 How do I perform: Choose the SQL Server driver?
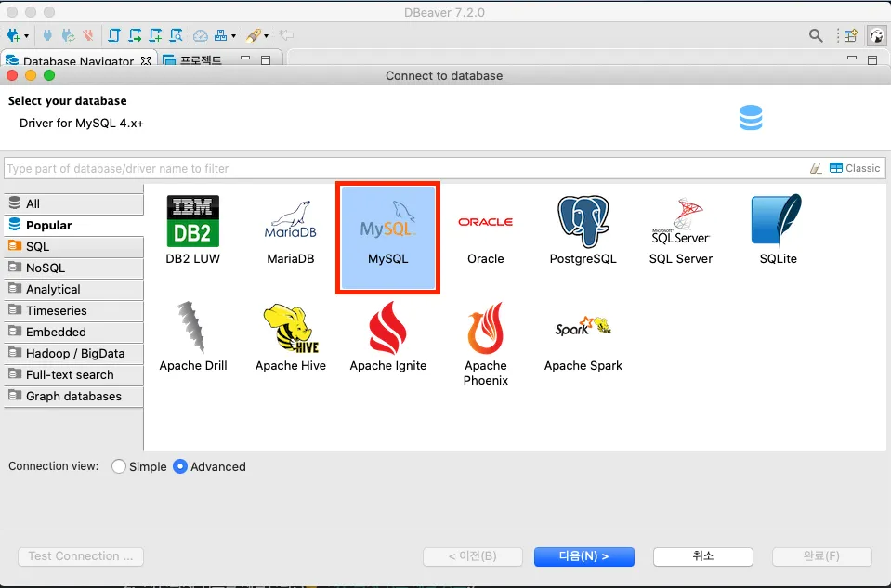coord(681,230)
